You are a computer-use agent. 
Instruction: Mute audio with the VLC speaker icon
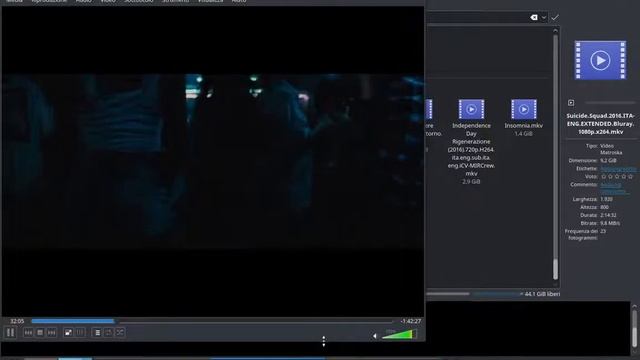(x=375, y=336)
